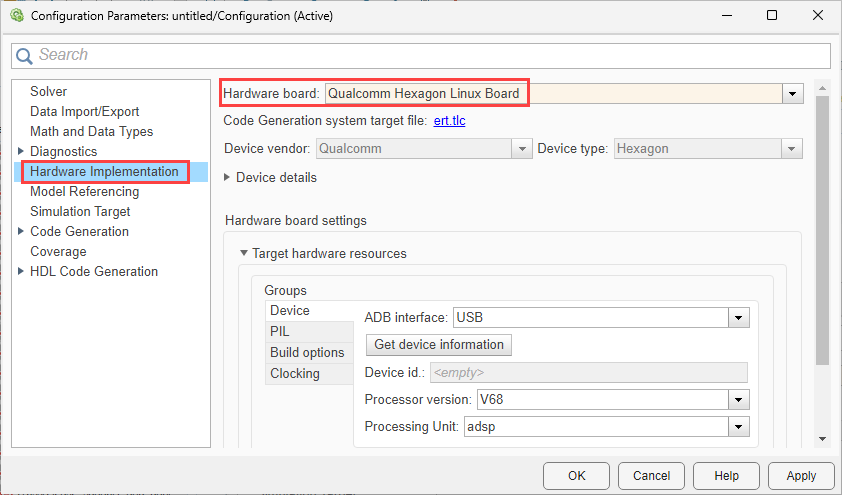
Task: Click the search magnifier icon
Action: [24, 55]
